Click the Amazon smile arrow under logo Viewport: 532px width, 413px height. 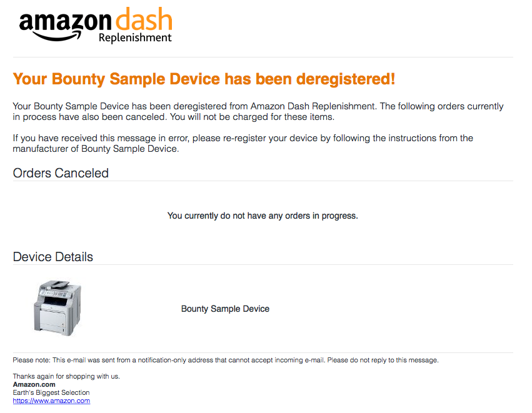pos(57,36)
